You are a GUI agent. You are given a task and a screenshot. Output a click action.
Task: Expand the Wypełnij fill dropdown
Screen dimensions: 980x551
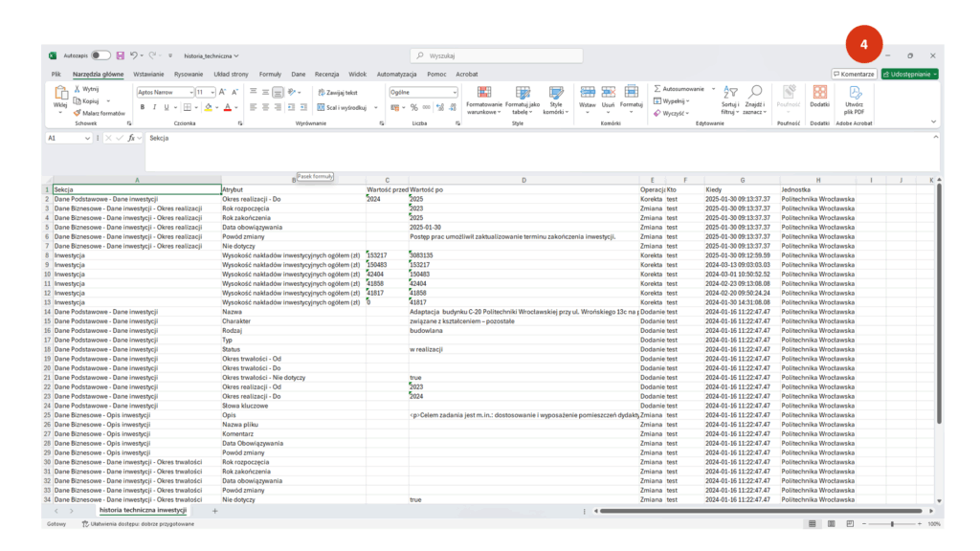click(x=687, y=101)
